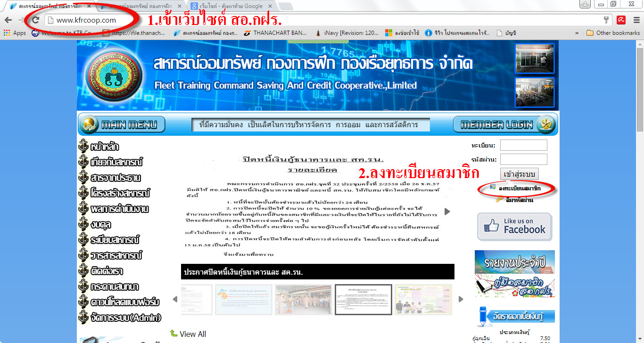This screenshot has height=343, width=644.
Task: Click the saved password key icon
Action: click(x=606, y=20)
